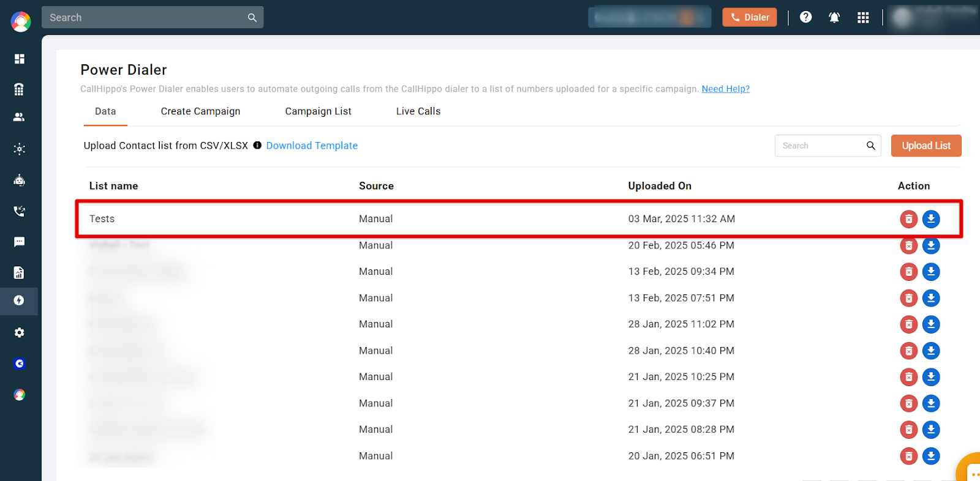
Task: Open the Live Calls tab
Action: (x=418, y=111)
